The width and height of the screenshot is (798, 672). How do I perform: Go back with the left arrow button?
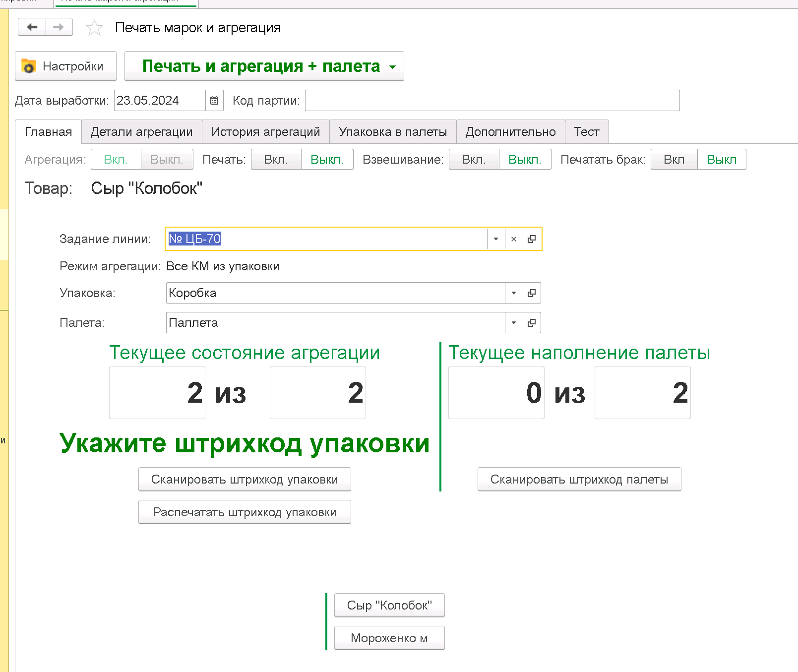[x=32, y=27]
